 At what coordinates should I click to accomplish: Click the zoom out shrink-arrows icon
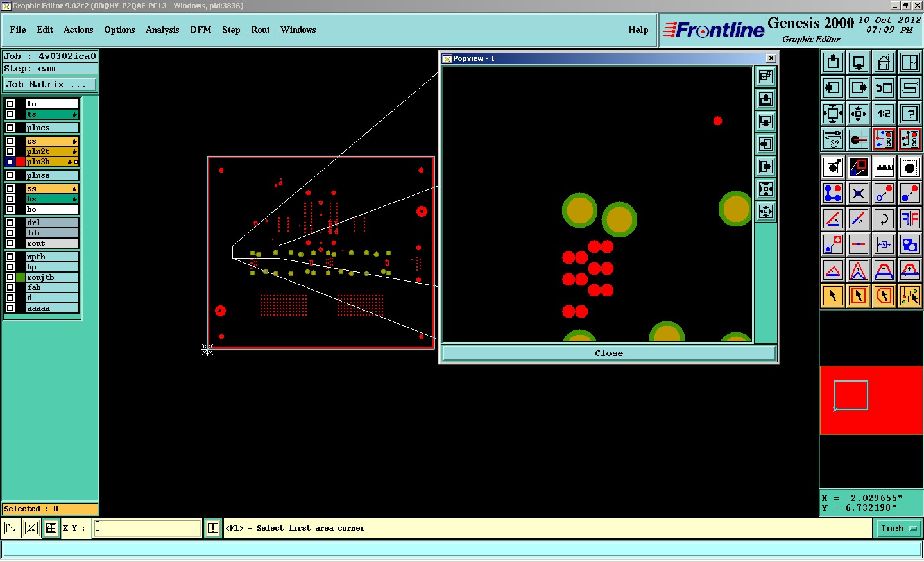pos(859,114)
